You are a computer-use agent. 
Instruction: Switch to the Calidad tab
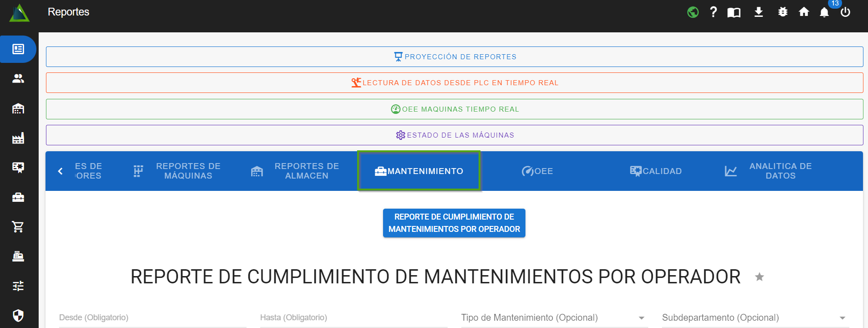tap(656, 171)
